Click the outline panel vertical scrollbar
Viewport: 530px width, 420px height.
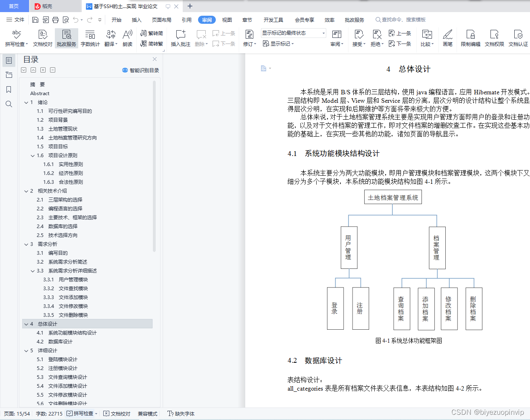[154, 166]
